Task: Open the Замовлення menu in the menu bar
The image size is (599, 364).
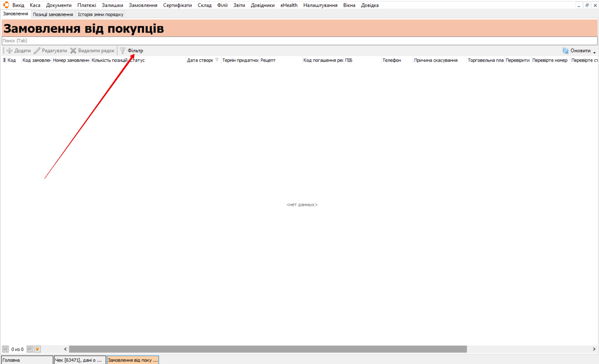Action: tap(143, 5)
